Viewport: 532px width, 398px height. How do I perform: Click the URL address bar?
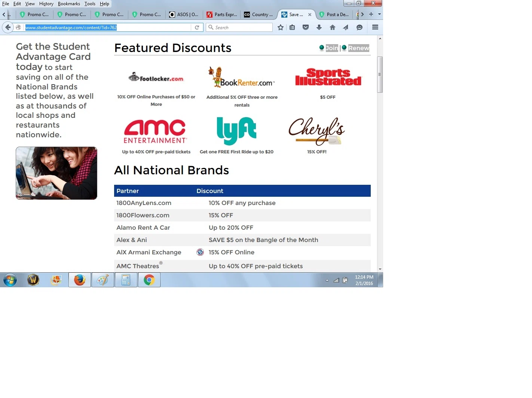pos(108,27)
